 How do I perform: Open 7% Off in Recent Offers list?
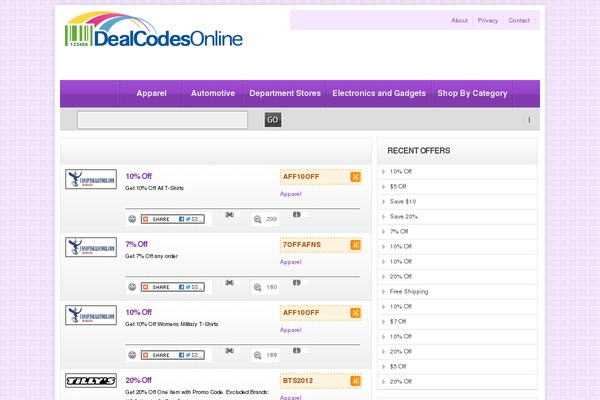[x=399, y=232]
